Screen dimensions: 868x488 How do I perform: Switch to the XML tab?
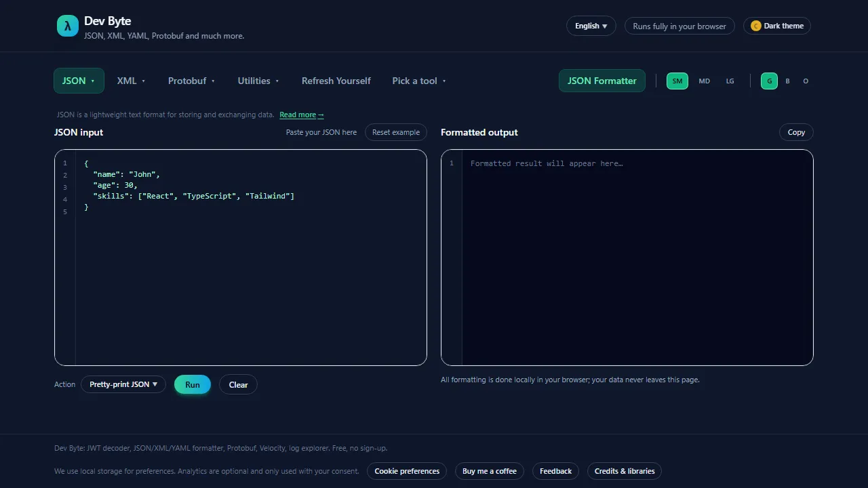tap(131, 81)
